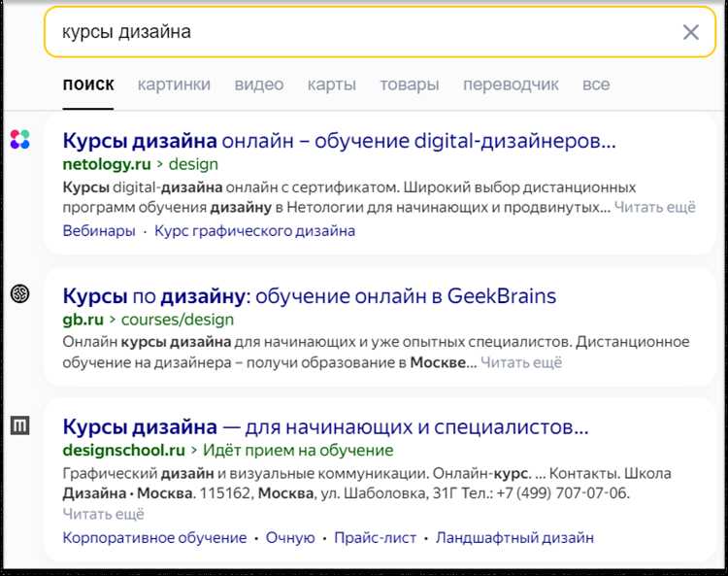
Task: Open the «Курс графического дизайна» sitelink
Action: [255, 231]
